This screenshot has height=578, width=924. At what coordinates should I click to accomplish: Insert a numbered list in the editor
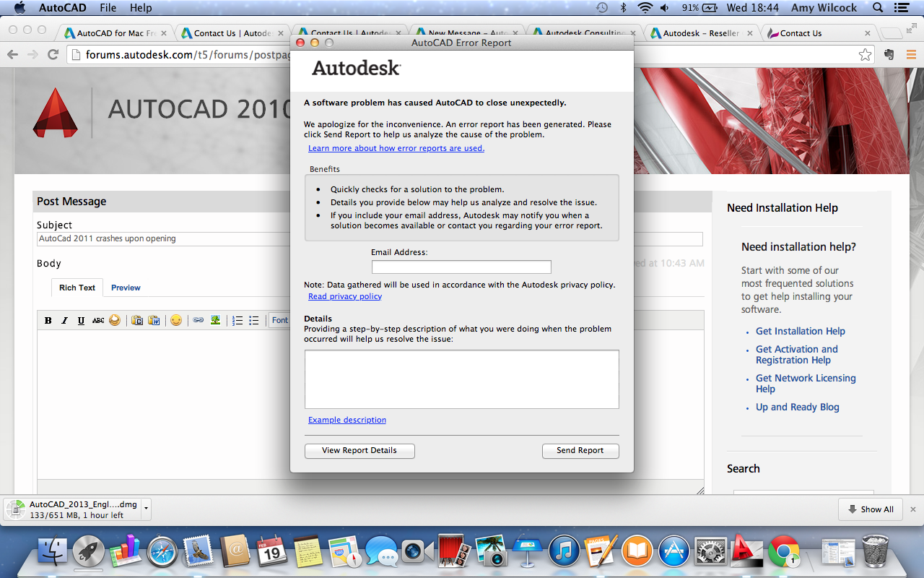tap(237, 320)
